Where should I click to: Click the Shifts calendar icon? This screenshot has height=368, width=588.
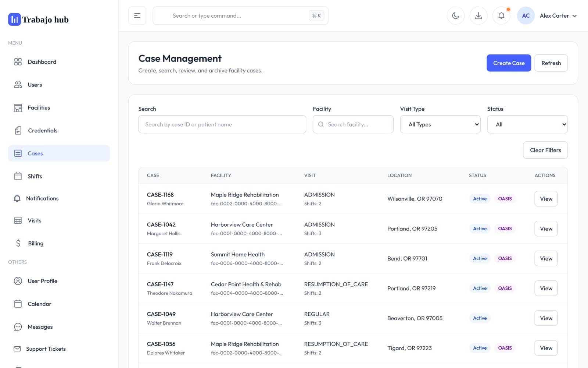coord(18,176)
